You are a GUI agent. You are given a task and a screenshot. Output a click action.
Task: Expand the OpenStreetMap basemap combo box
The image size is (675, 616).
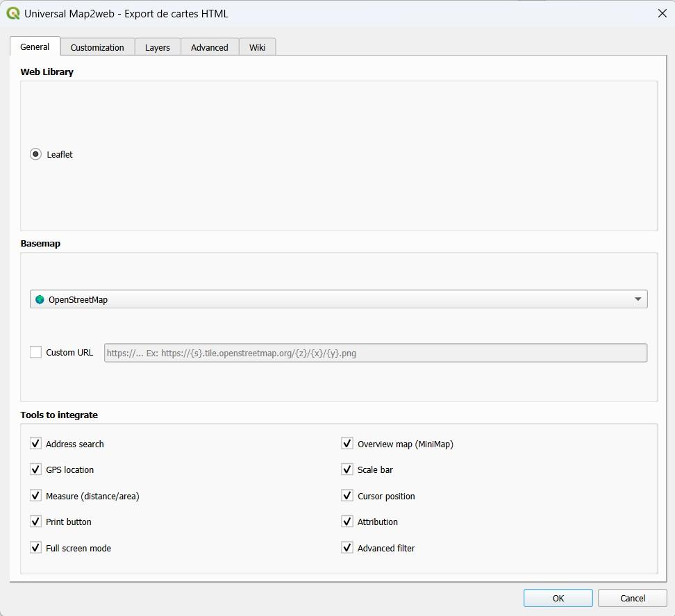tap(338, 299)
